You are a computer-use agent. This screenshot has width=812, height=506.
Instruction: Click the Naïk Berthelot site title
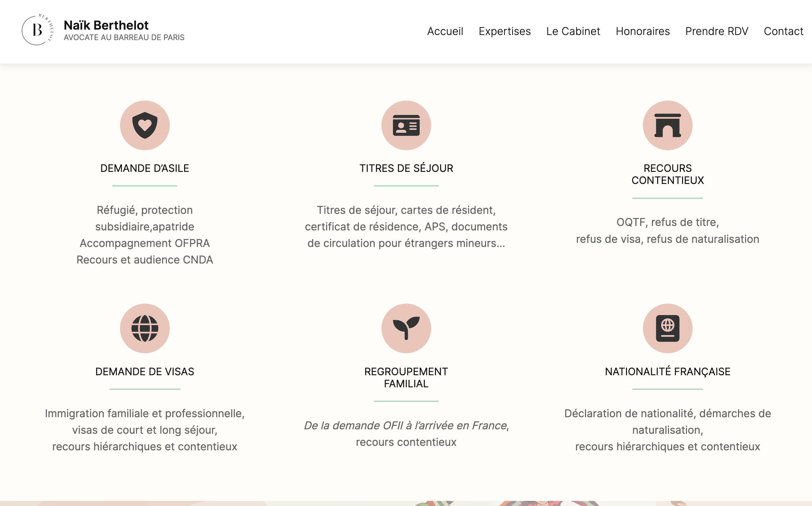click(106, 25)
